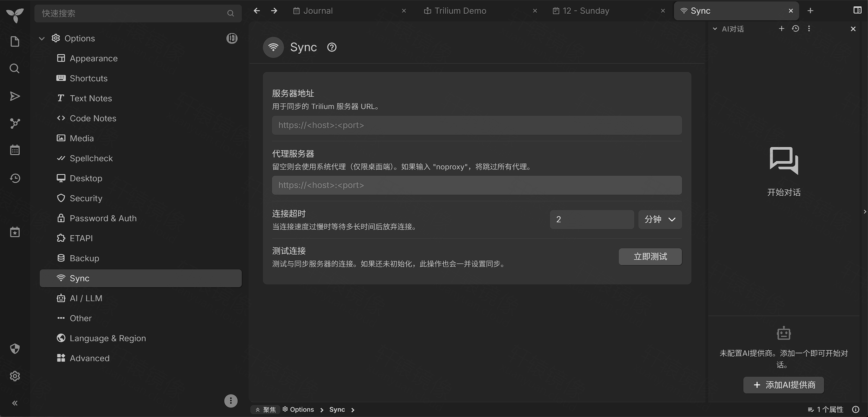The width and height of the screenshot is (868, 417).
Task: Switch to the 12 - Sunday tab
Action: (x=608, y=11)
